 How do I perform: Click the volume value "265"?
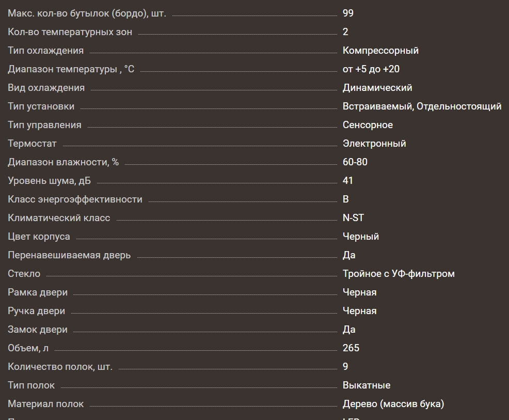pos(351,348)
